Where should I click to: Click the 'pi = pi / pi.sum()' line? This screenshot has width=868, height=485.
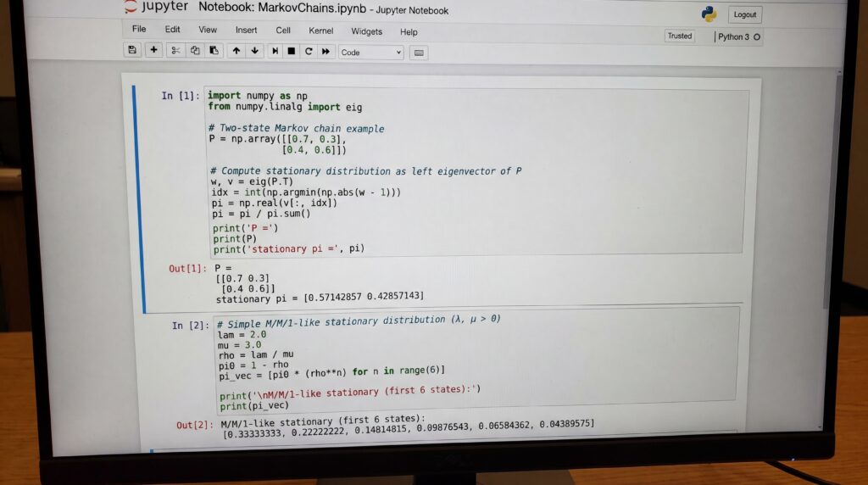(261, 214)
